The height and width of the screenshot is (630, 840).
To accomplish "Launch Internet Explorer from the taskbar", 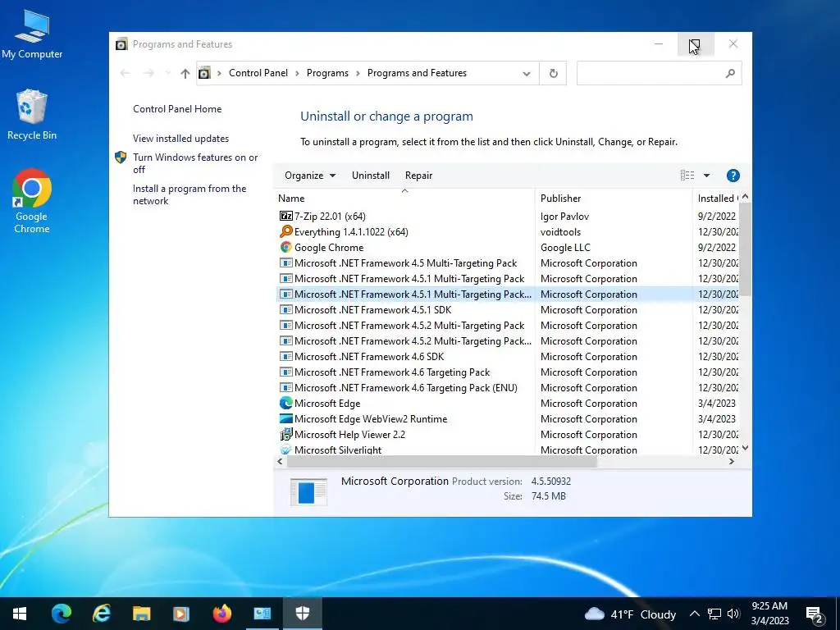I will point(101,614).
